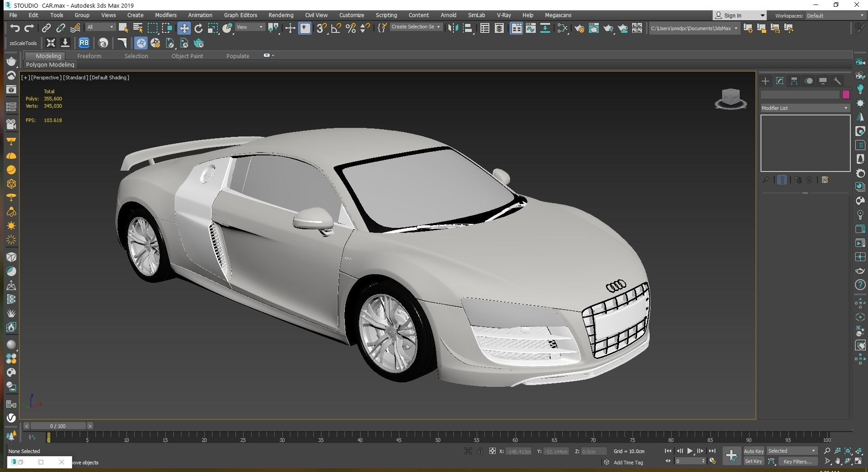The width and height of the screenshot is (868, 472).
Task: Click the Polygon Modeling panel label
Action: click(x=50, y=64)
